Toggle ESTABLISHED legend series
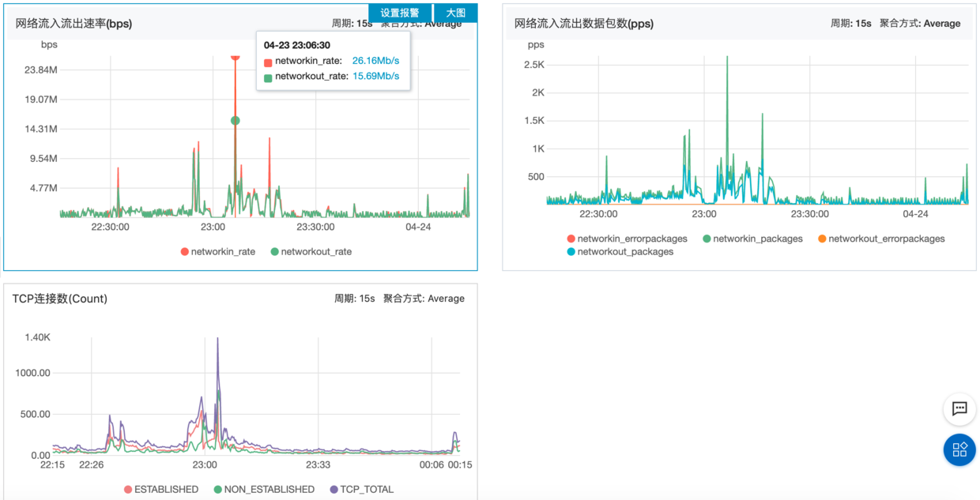 click(x=161, y=489)
